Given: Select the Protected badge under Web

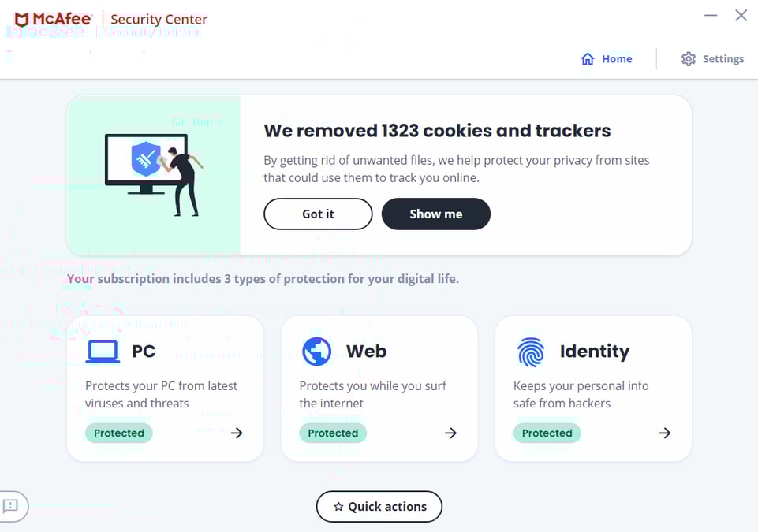Looking at the screenshot, I should point(333,433).
